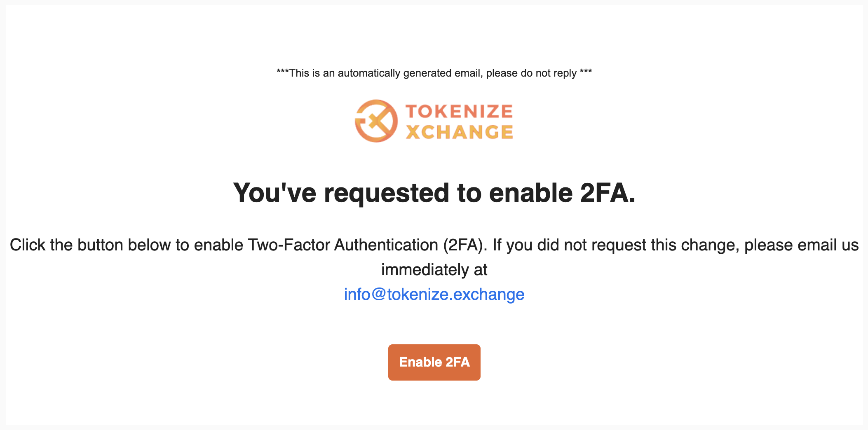Click the leading asterisks of the auto-generated notice
The height and width of the screenshot is (430, 868).
283,72
